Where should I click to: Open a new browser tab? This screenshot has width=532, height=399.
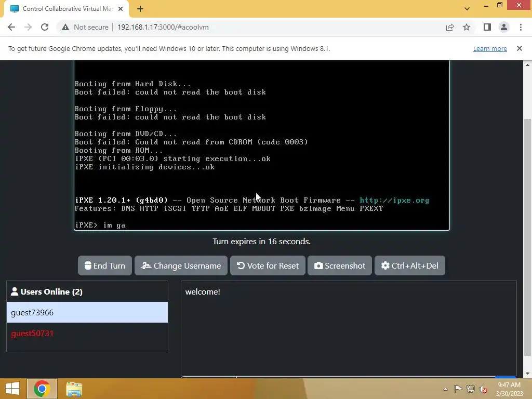140,9
